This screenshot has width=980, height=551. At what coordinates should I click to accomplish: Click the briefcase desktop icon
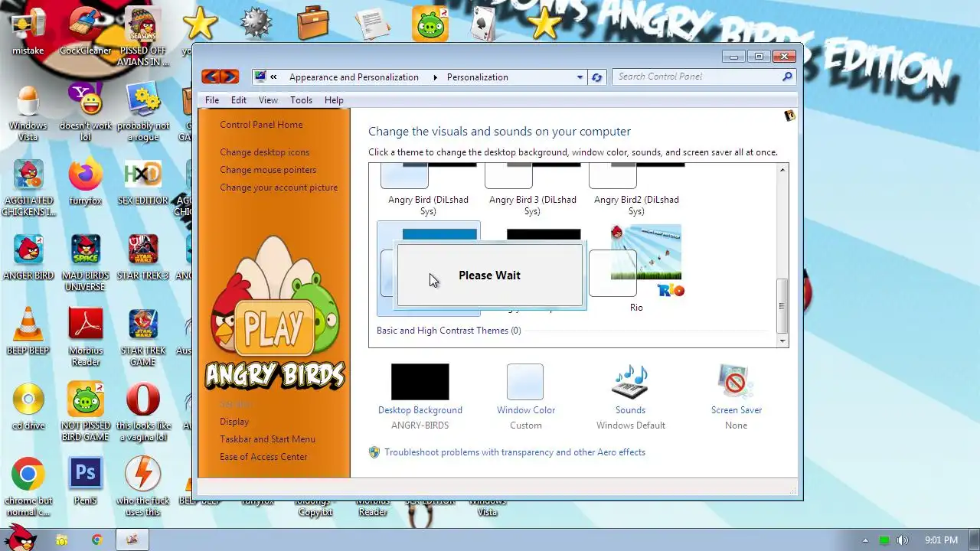(312, 23)
